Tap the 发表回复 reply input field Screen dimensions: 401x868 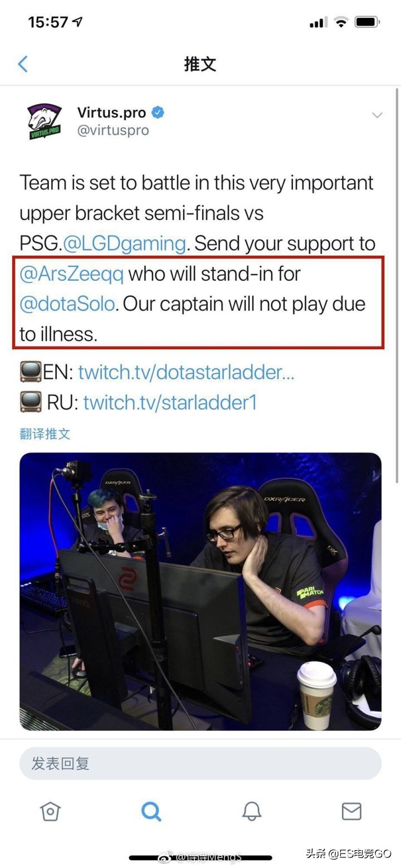(200, 763)
